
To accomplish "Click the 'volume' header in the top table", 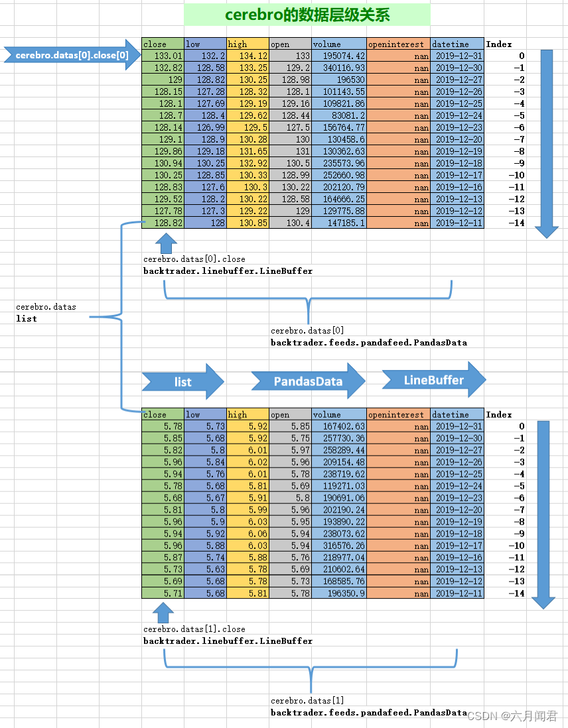I will pos(339,44).
